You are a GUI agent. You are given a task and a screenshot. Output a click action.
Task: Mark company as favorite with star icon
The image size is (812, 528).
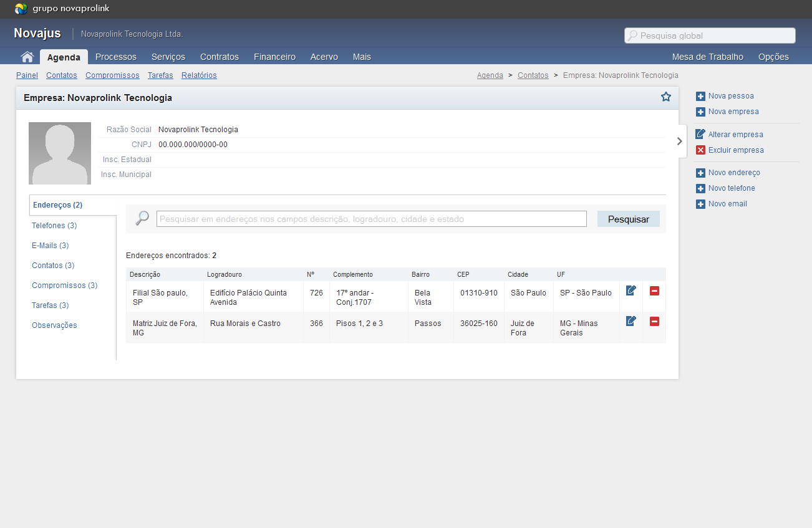pos(666,97)
